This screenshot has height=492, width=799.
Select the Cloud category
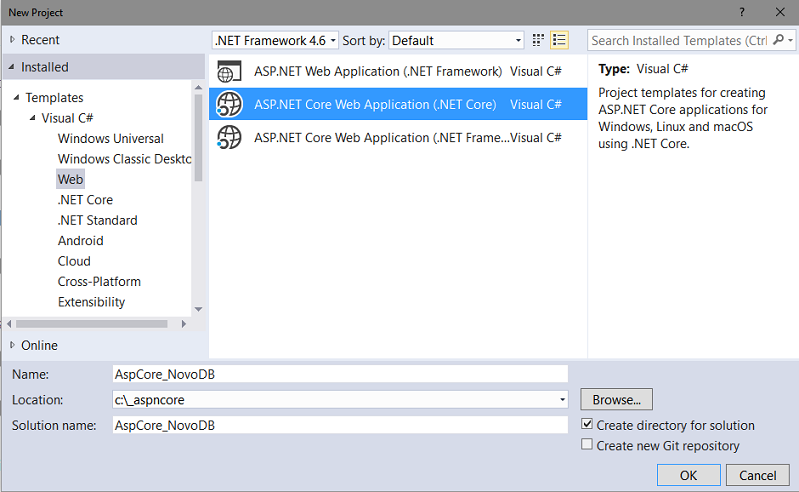tap(74, 261)
